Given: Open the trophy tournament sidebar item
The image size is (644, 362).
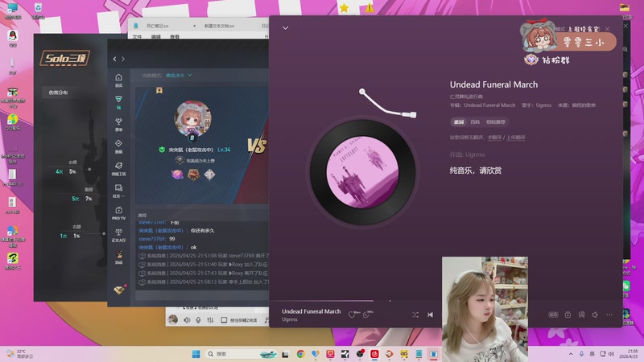Looking at the screenshot, I should tap(118, 125).
